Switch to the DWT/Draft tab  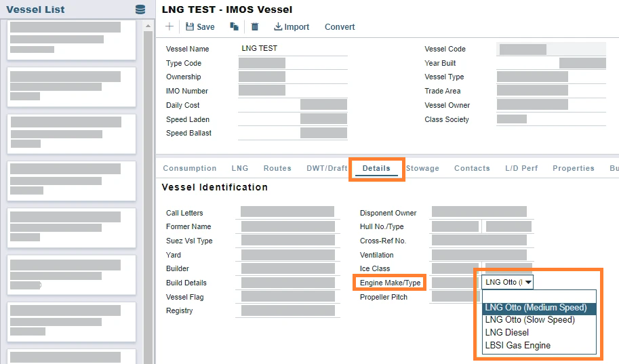pos(327,168)
